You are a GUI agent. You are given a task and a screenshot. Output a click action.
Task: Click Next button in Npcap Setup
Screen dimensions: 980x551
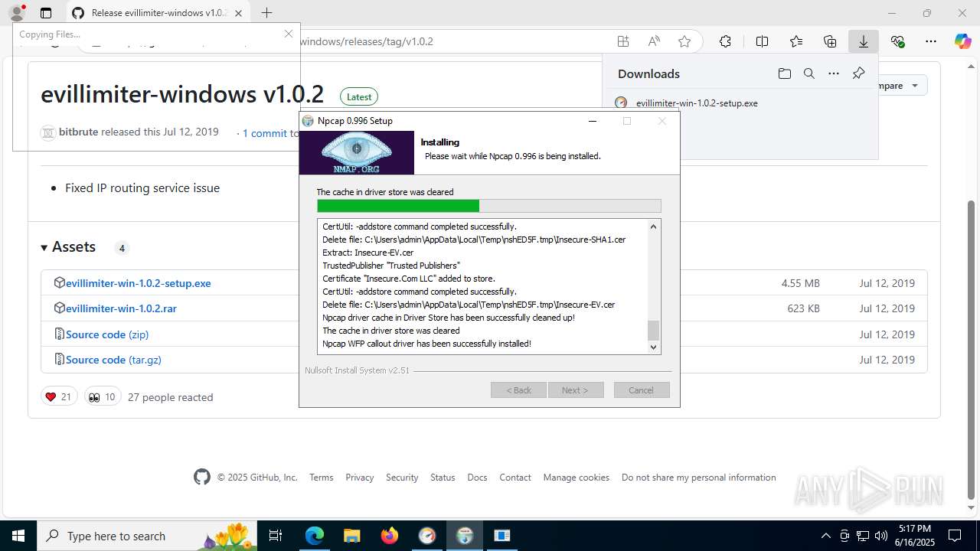pyautogui.click(x=576, y=390)
